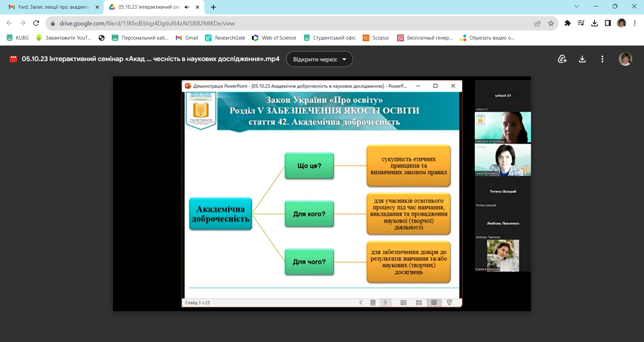
Task: Download the video file from Drive
Action: click(582, 59)
